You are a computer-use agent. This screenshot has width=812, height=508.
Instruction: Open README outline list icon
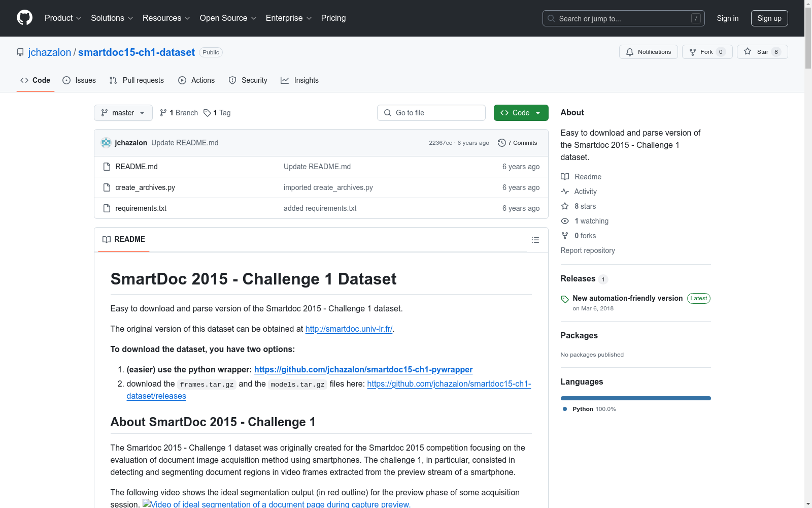[x=535, y=240]
